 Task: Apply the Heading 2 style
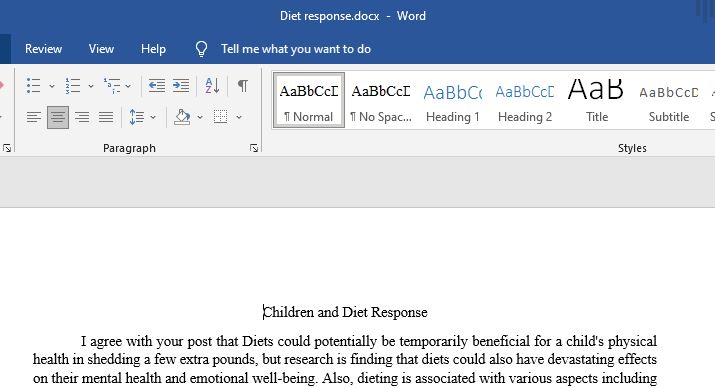click(x=525, y=100)
